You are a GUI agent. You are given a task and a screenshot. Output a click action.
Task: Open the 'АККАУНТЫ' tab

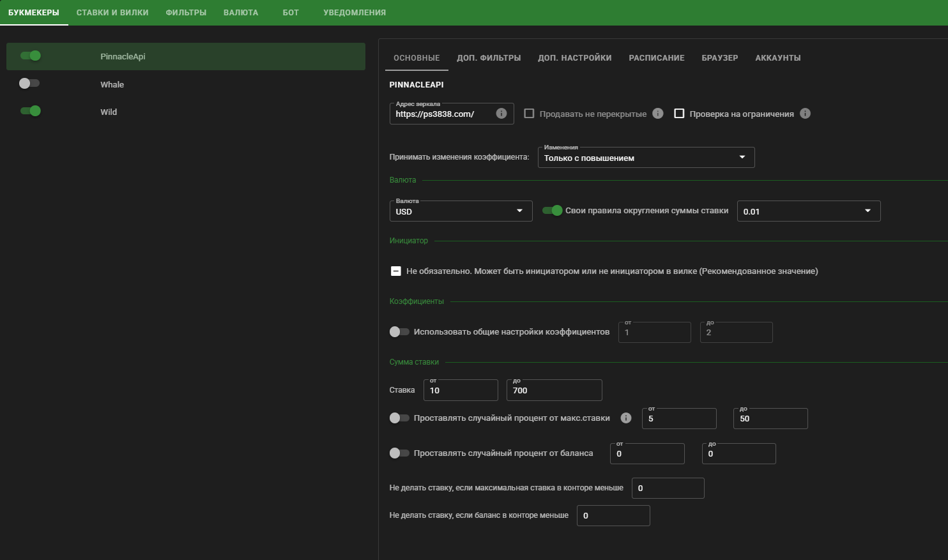click(777, 58)
